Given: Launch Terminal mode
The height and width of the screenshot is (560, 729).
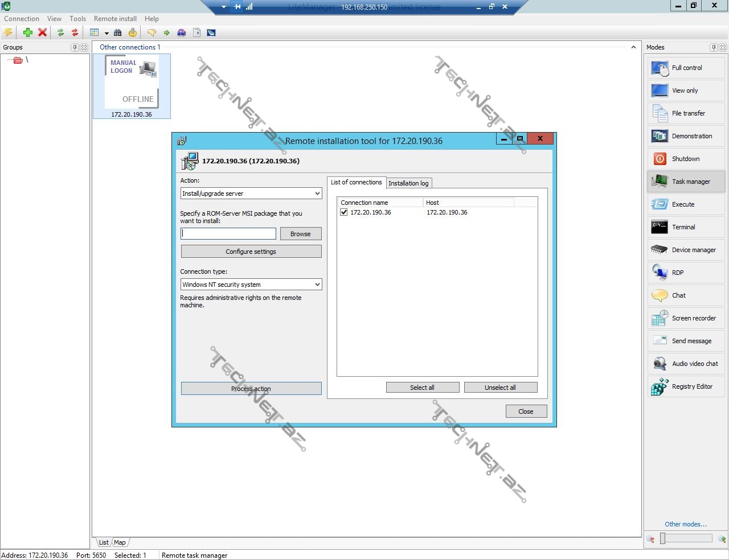Looking at the screenshot, I should point(686,227).
